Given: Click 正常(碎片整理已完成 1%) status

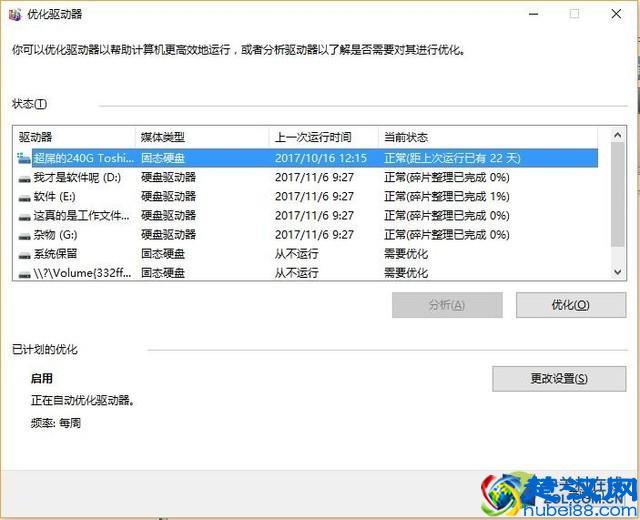Looking at the screenshot, I should pyautogui.click(x=447, y=197).
